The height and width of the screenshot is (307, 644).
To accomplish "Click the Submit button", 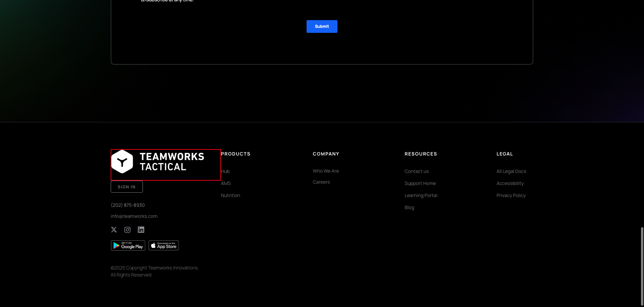I will coord(322,26).
